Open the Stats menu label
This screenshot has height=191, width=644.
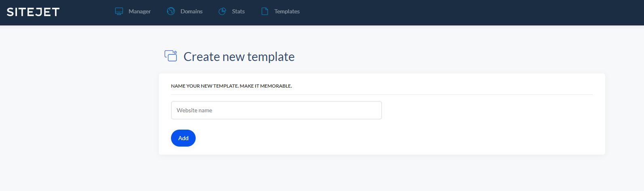(x=238, y=11)
